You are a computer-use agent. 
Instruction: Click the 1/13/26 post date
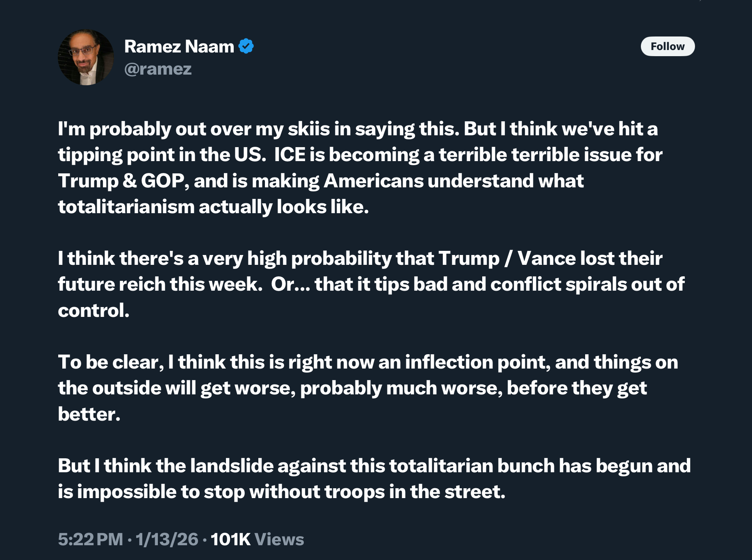coord(167,539)
